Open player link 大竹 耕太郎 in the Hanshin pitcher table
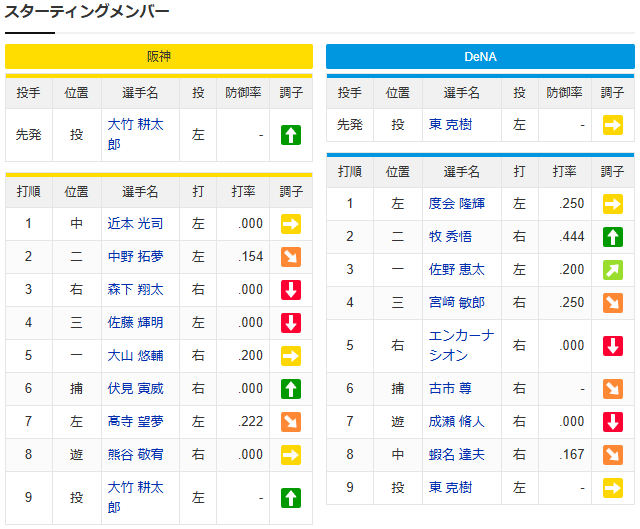The image size is (640, 529). click(135, 134)
